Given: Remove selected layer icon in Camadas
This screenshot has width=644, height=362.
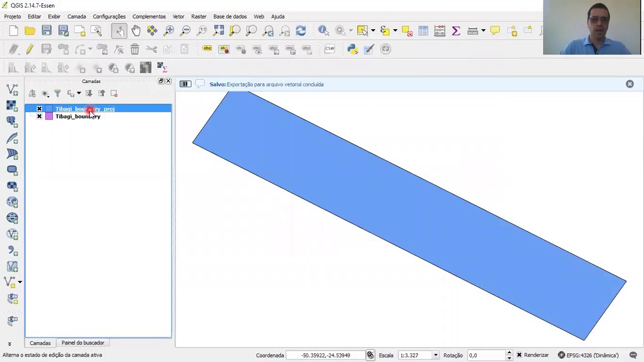Looking at the screenshot, I should click(x=114, y=93).
